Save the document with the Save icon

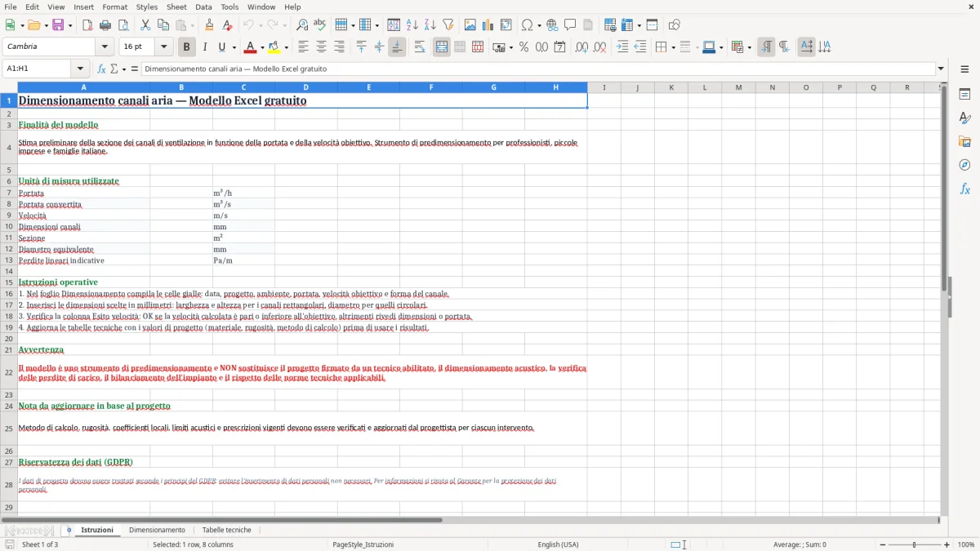[58, 25]
